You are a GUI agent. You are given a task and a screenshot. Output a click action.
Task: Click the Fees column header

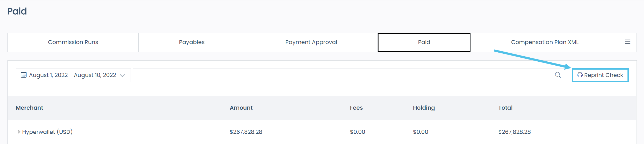point(356,108)
